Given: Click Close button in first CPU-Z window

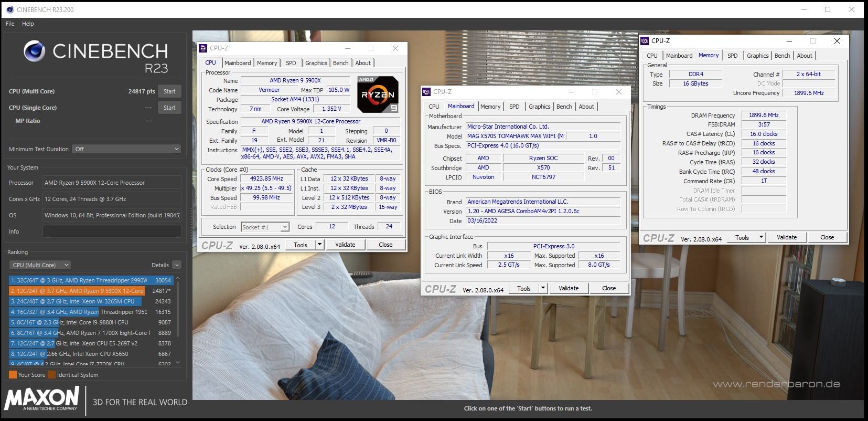Looking at the screenshot, I should [x=385, y=245].
